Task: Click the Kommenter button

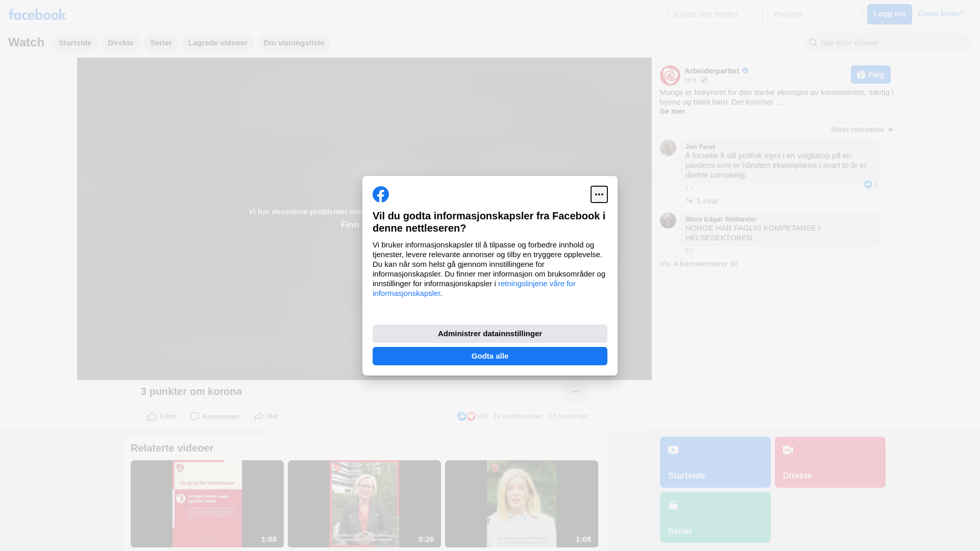Action: (x=215, y=417)
